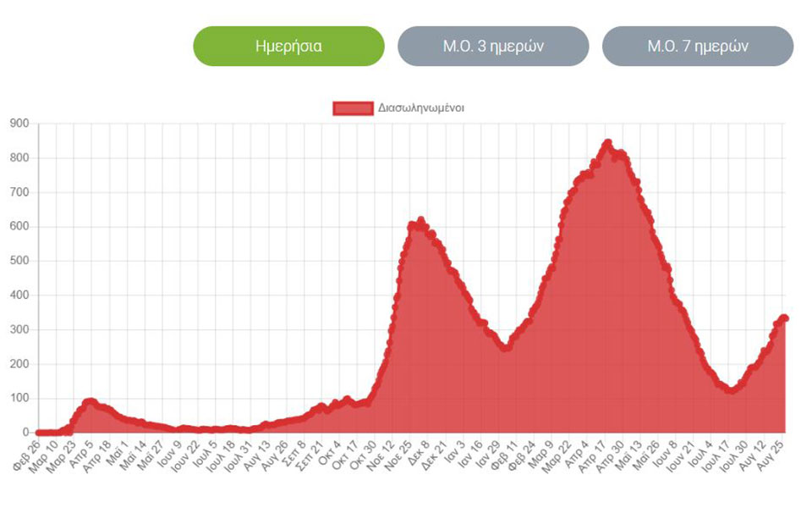Image resolution: width=812 pixels, height=508 pixels.
Task: Click the first data point at Φεβ 26
Action: (x=39, y=432)
